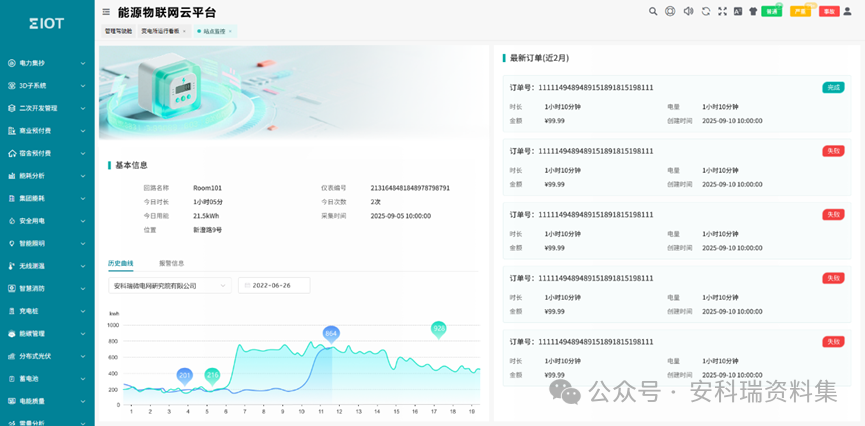Expand 商业预付费 with its chevron
The height and width of the screenshot is (426, 865).
tap(83, 131)
